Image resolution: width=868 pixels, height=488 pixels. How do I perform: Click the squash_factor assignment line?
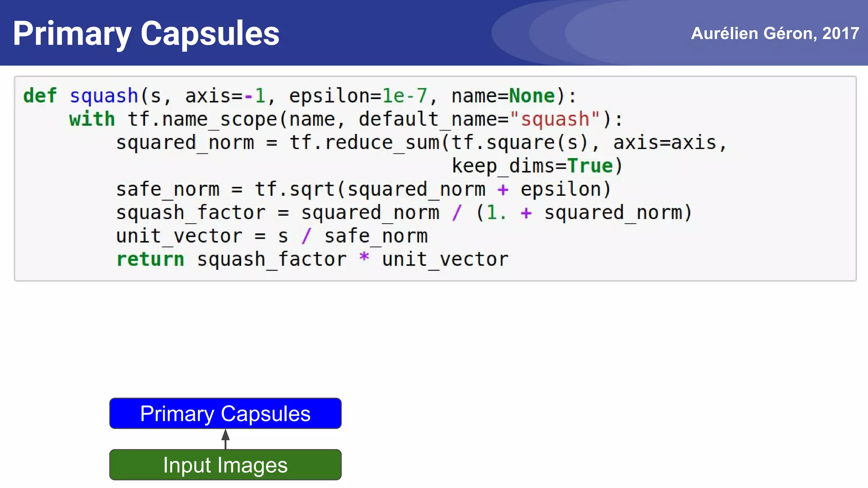click(x=404, y=213)
